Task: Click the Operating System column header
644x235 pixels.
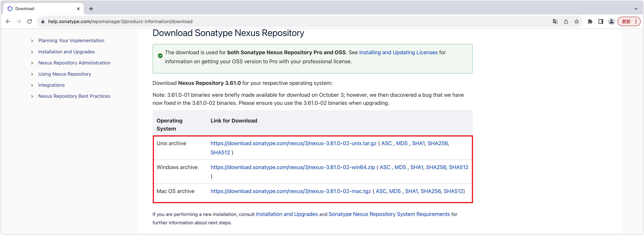Action: [x=170, y=125]
